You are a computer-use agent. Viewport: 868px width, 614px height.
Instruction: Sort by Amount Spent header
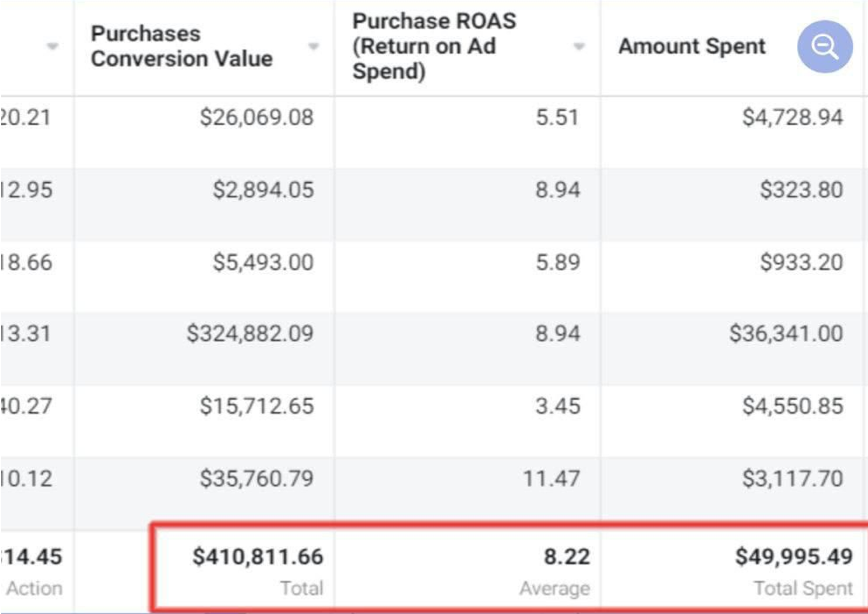692,46
